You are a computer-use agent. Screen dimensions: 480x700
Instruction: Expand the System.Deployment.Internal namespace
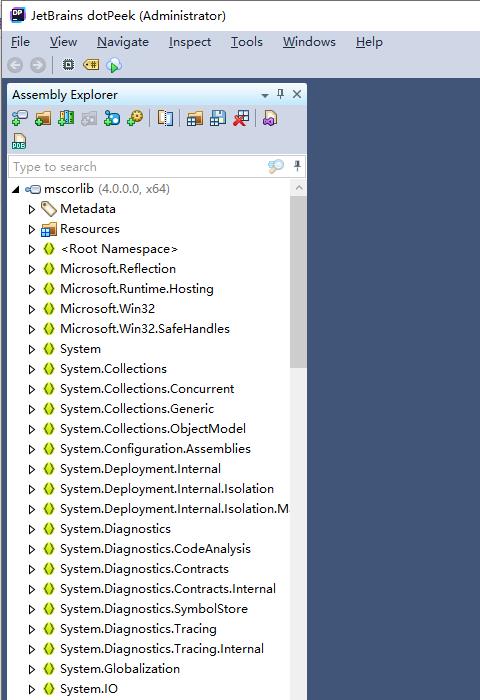[x=31, y=469]
